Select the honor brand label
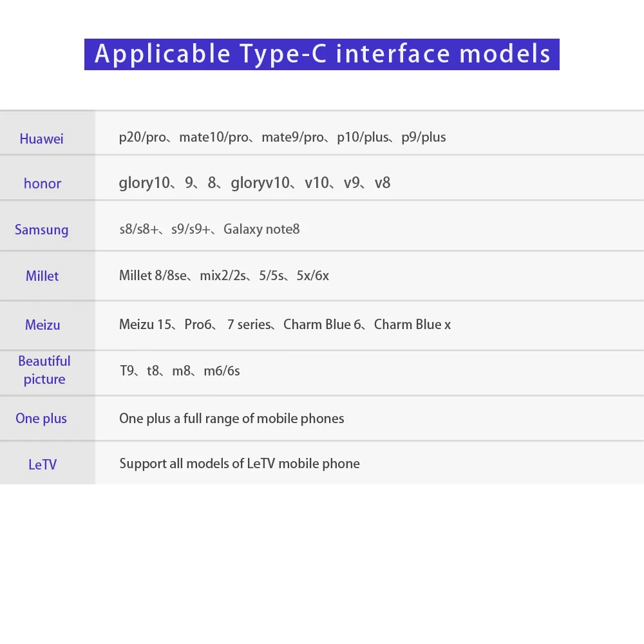Viewport: 644px width, 644px height. pos(43,183)
